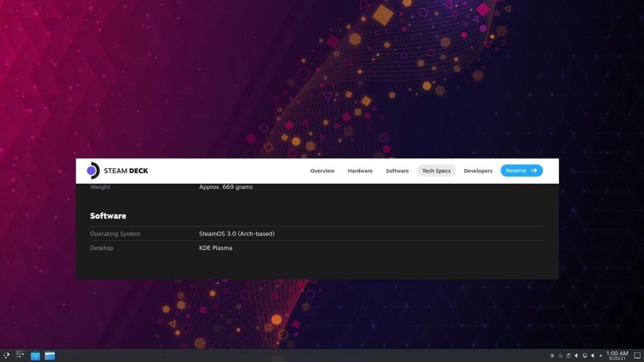Click the blue Reserve button

pos(521,170)
